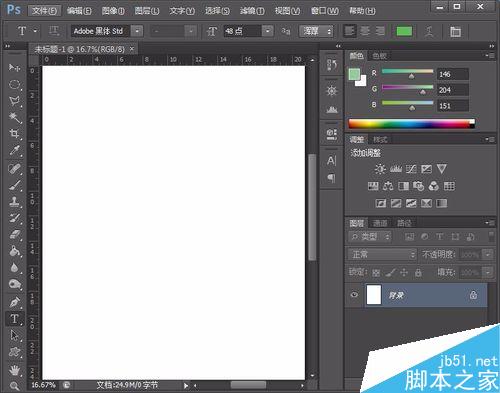Click the G value field showing 204
The image size is (500, 393).
pyautogui.click(x=453, y=90)
